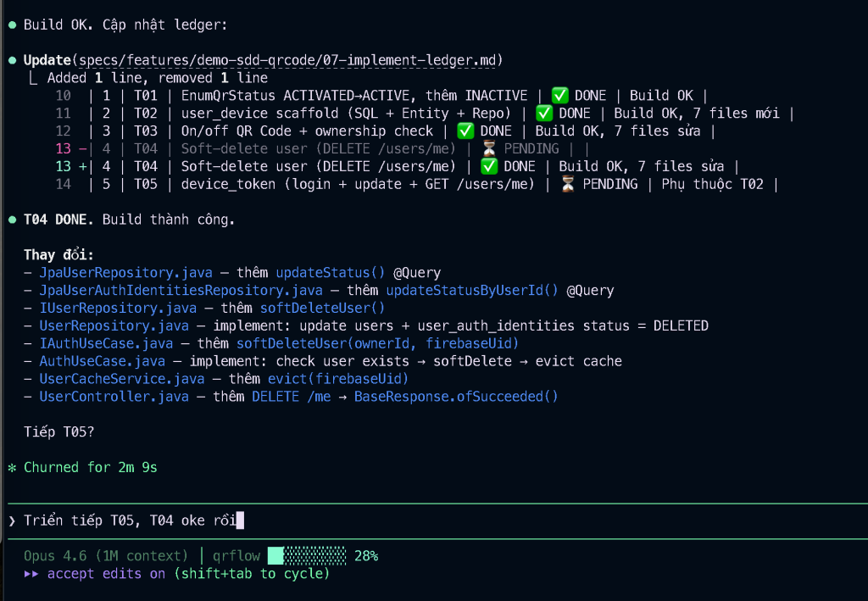This screenshot has height=601, width=868.
Task: Click the green checkmark on T01 row
Action: [559, 96]
